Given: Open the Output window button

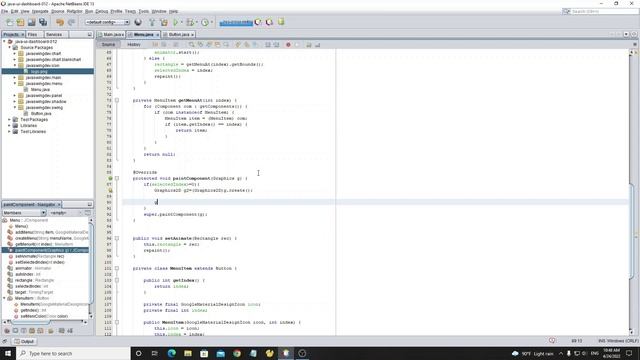Looking at the screenshot, I should tap(24, 341).
